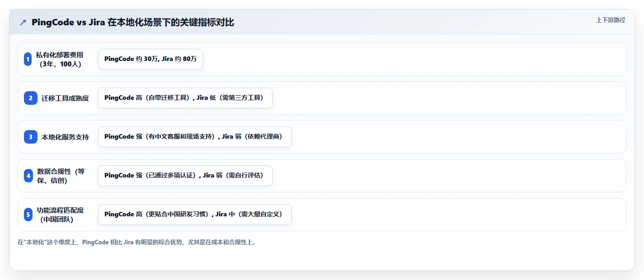The image size is (644, 280).
Task: Click the '迁移工具成熟度' label
Action: 65,98
